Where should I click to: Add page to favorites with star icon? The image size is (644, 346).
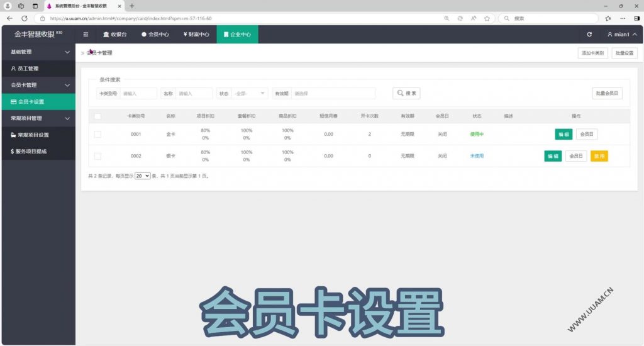(x=487, y=18)
